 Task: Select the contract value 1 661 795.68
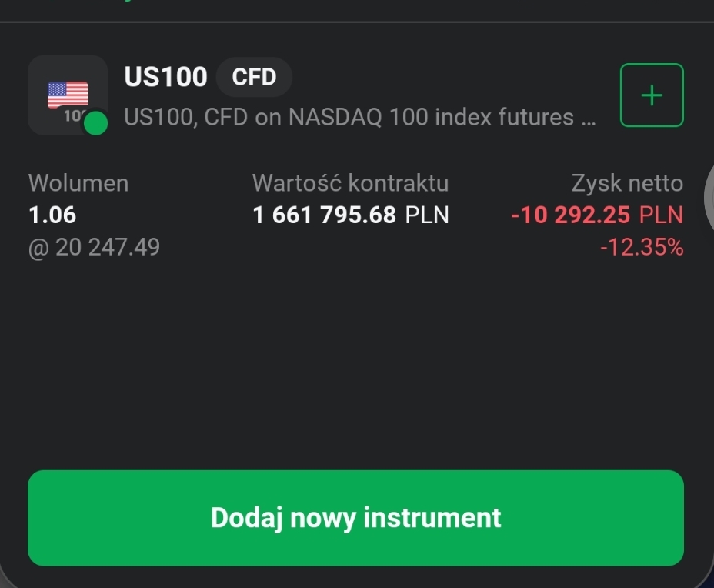tap(324, 215)
